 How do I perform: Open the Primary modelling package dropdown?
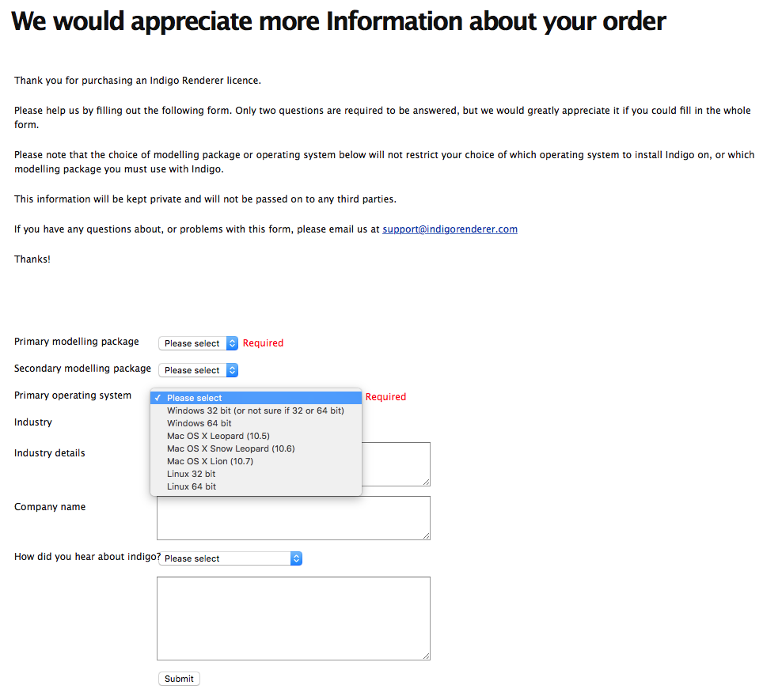pos(198,343)
